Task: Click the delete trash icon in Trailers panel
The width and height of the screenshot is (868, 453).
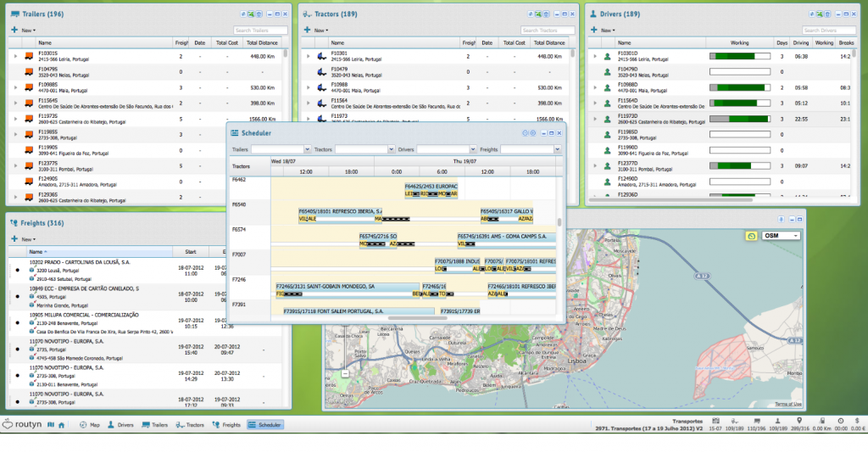Action: point(258,14)
